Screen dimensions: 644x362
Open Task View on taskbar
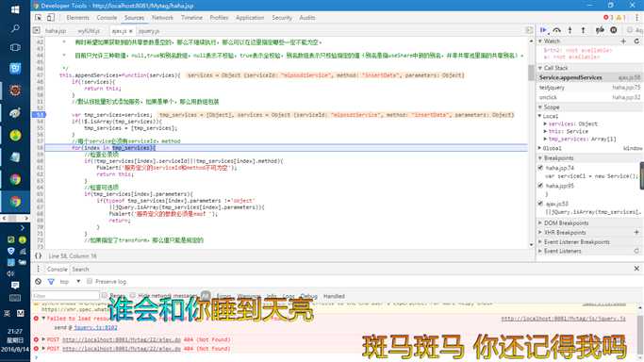tap(15, 47)
